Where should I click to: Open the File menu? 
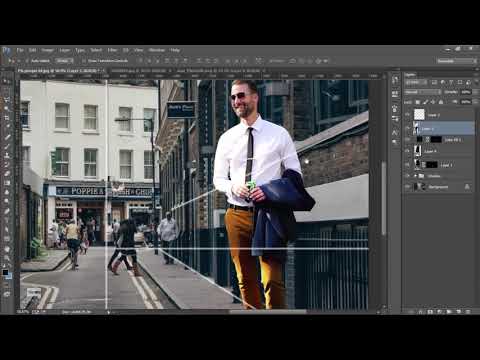pos(20,50)
